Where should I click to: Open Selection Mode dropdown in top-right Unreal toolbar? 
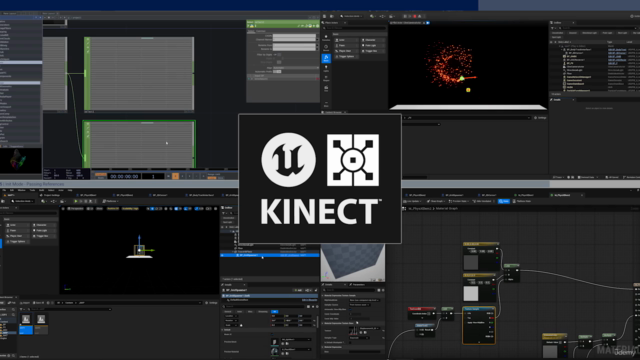point(352,16)
